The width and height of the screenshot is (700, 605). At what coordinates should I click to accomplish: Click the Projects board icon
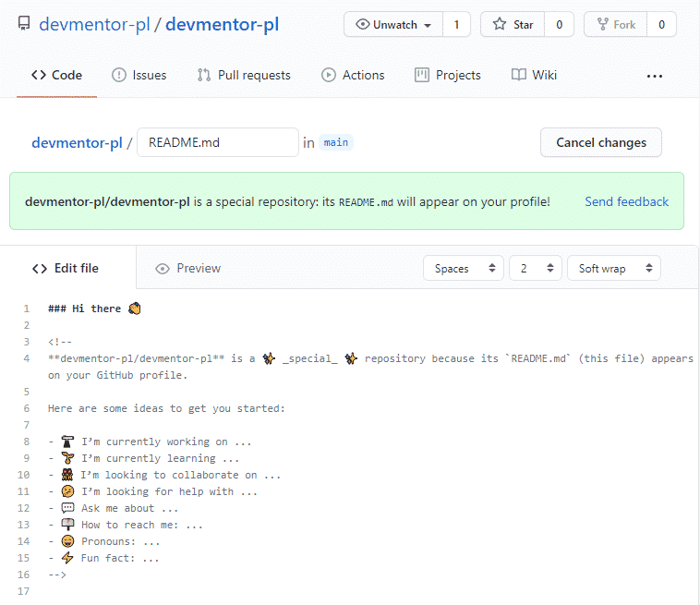click(x=422, y=75)
